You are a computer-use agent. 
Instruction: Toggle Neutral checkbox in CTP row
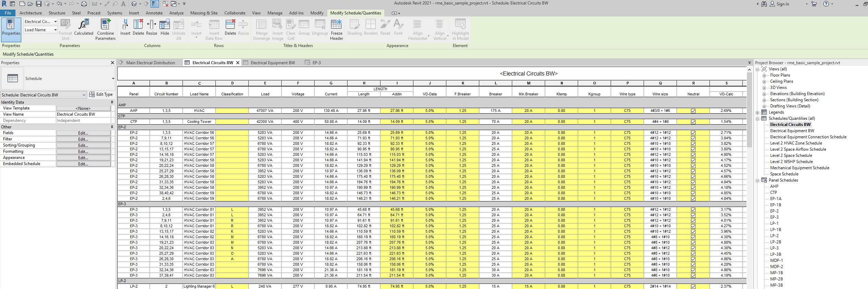coord(693,122)
